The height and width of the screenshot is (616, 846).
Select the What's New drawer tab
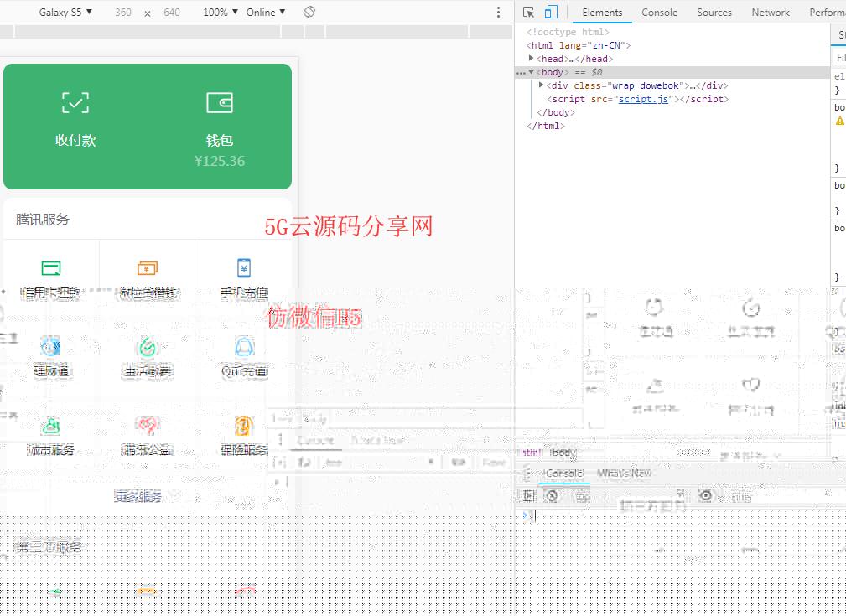tap(624, 473)
